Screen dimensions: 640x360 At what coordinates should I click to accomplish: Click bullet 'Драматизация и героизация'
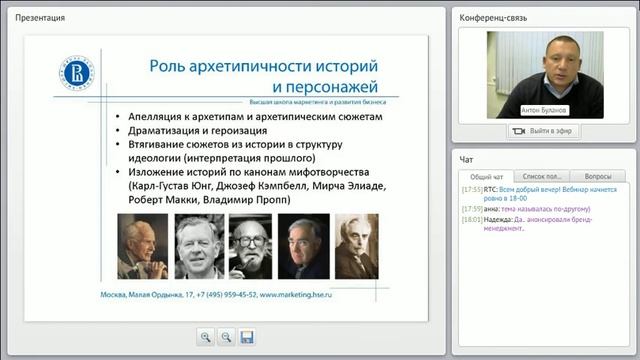pos(198,131)
